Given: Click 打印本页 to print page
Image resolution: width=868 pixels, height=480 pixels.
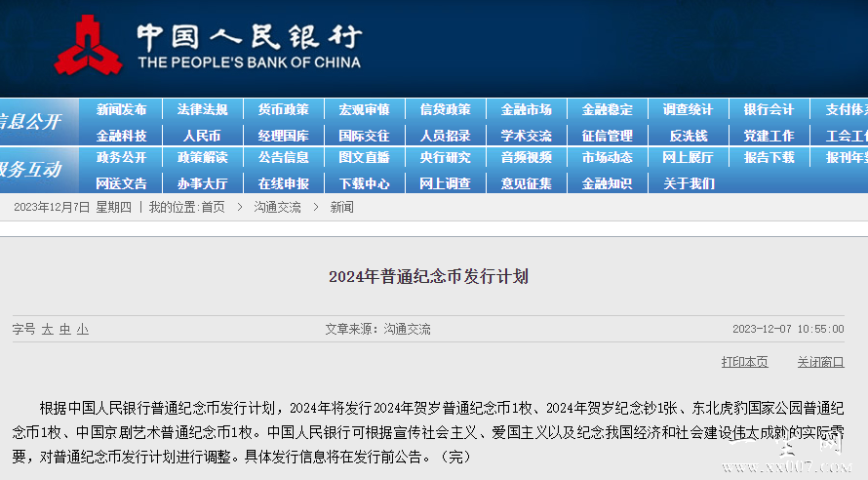Looking at the screenshot, I should (744, 362).
